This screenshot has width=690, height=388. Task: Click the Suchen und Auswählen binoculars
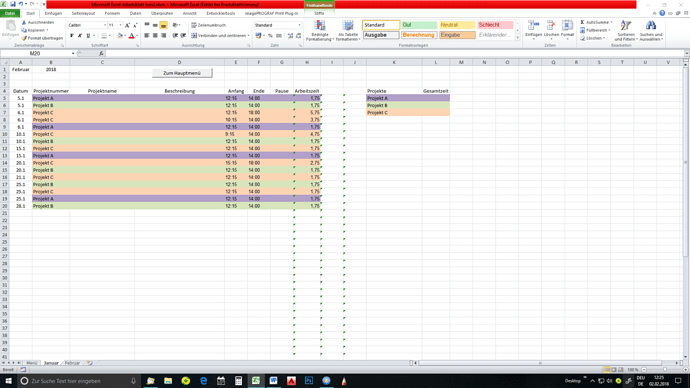tap(651, 26)
